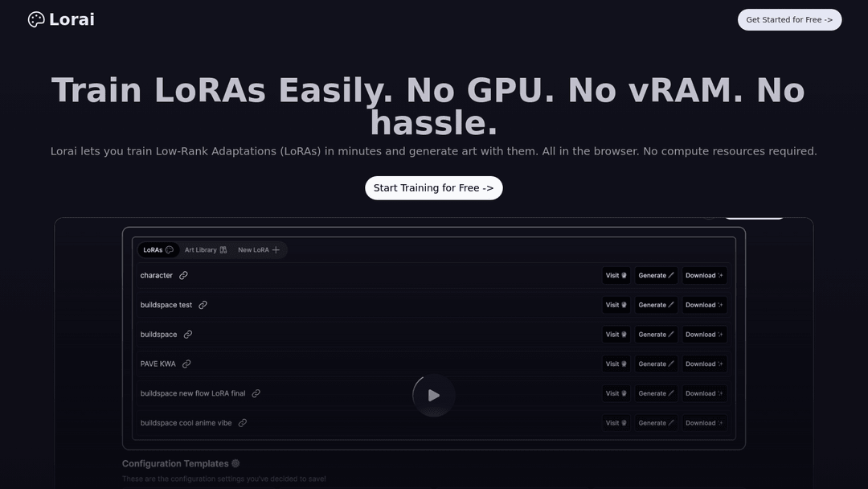Screen dimensions: 868x489
Task: Generate with PAVE KWA LoRA
Action: 656,364
